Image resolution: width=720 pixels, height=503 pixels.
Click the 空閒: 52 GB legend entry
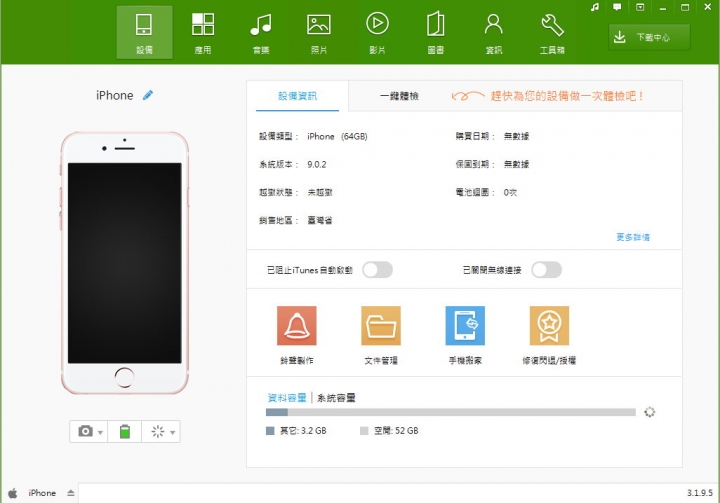coord(389,431)
